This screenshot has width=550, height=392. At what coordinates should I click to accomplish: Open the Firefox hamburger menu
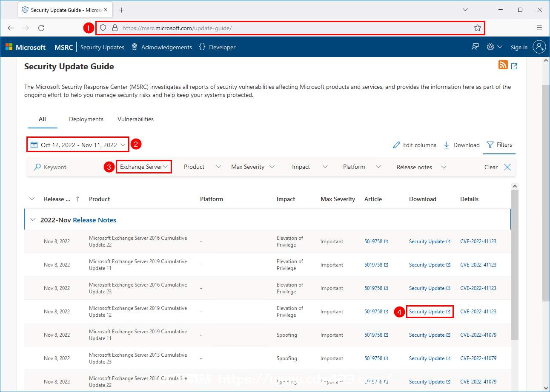click(x=539, y=28)
